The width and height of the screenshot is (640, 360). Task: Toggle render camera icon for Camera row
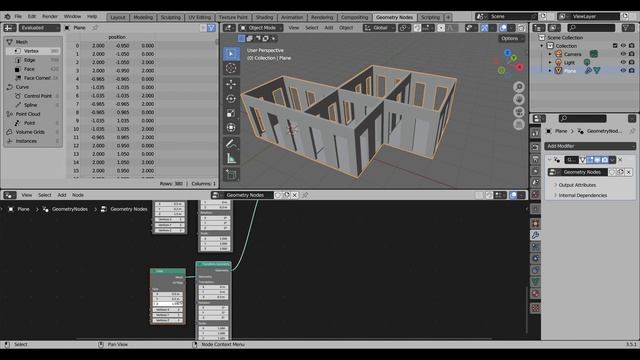631,54
